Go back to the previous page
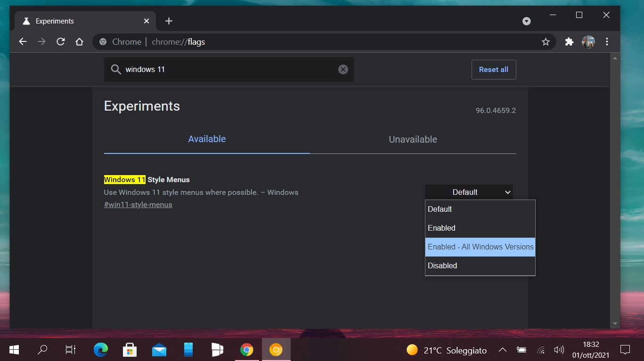644x361 pixels. coord(23,42)
